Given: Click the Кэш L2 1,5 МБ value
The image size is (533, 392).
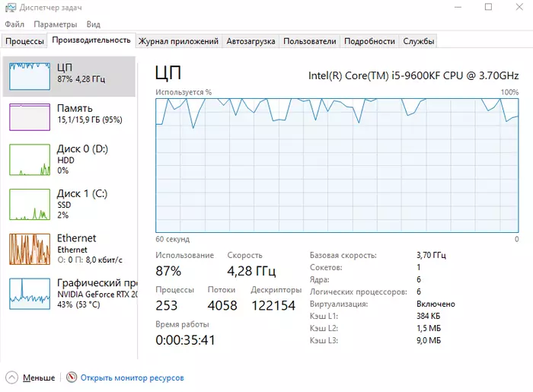Looking at the screenshot, I should coord(429,329).
